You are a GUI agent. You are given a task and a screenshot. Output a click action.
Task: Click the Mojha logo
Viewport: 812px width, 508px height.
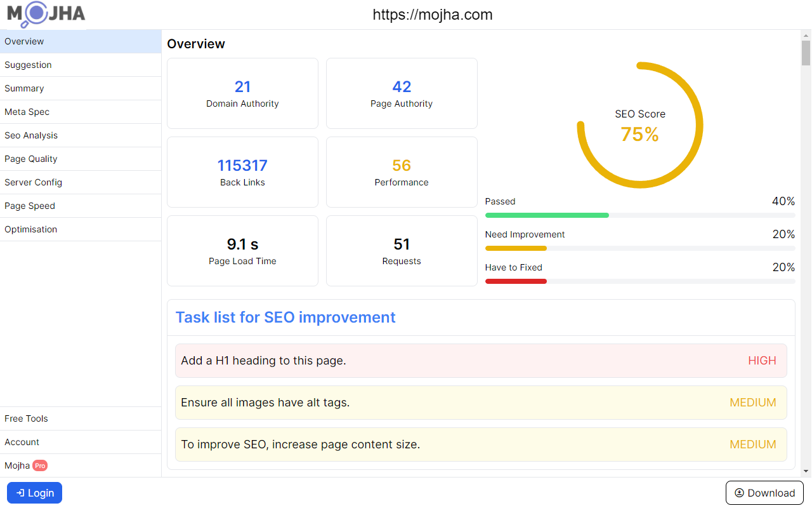(x=44, y=14)
